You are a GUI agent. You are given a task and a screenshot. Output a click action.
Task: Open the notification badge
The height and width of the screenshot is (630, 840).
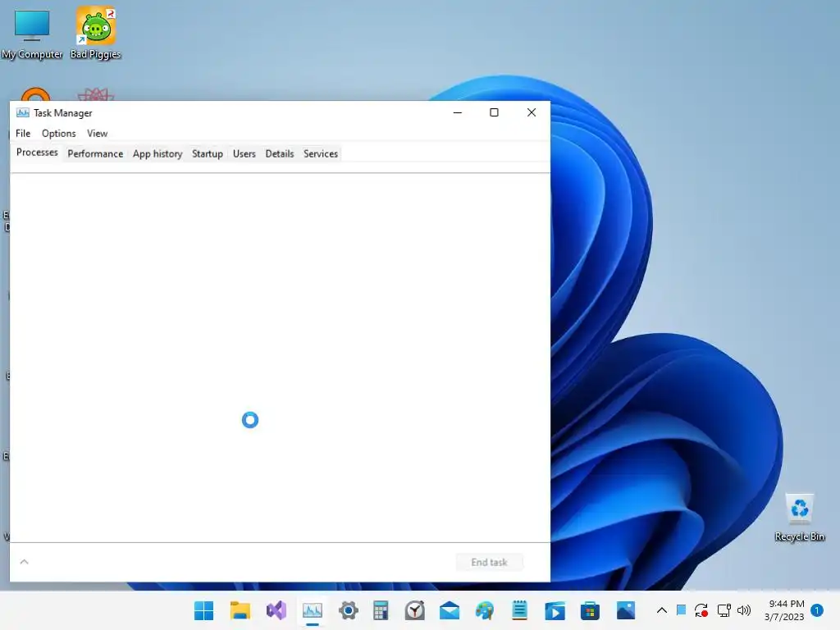click(817, 610)
